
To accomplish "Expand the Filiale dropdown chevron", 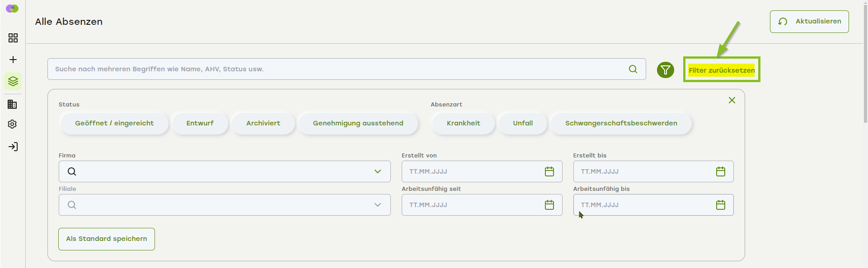I will tap(378, 205).
